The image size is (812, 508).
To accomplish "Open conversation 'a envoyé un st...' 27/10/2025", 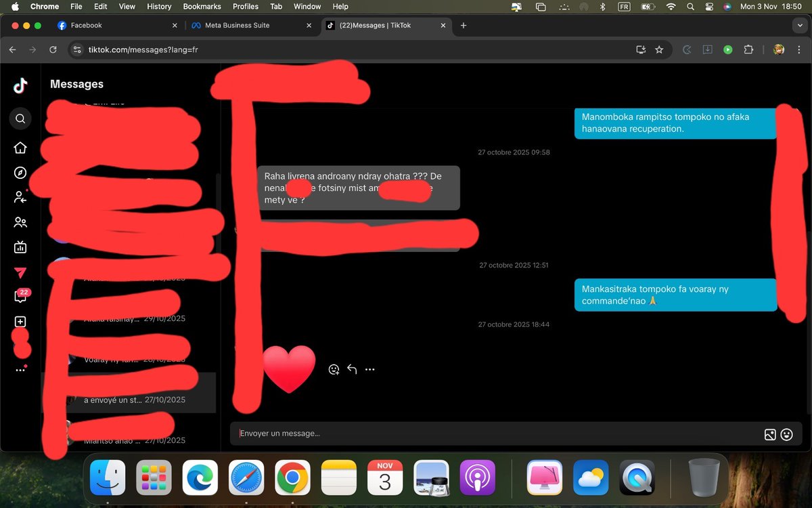I will pyautogui.click(x=129, y=393).
